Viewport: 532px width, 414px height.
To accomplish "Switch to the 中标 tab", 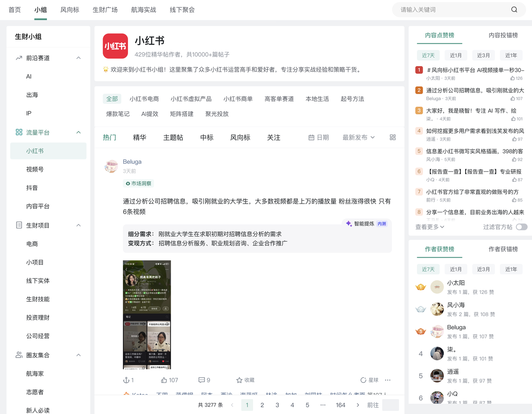I will point(207,138).
